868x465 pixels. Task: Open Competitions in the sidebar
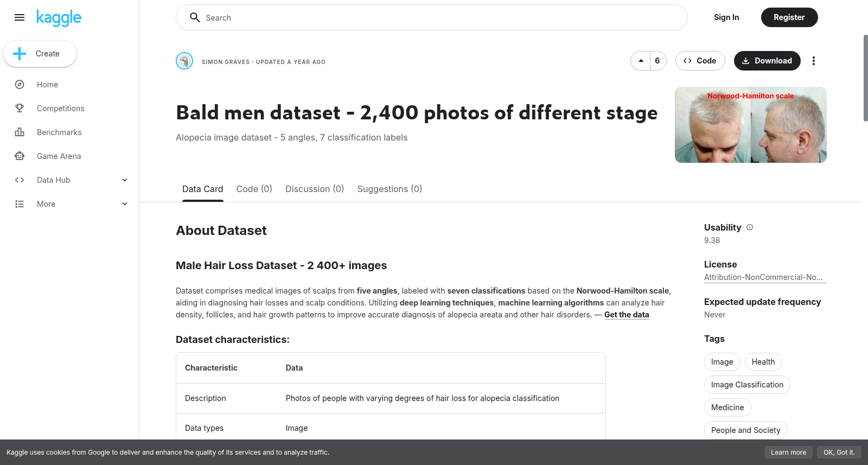point(60,109)
